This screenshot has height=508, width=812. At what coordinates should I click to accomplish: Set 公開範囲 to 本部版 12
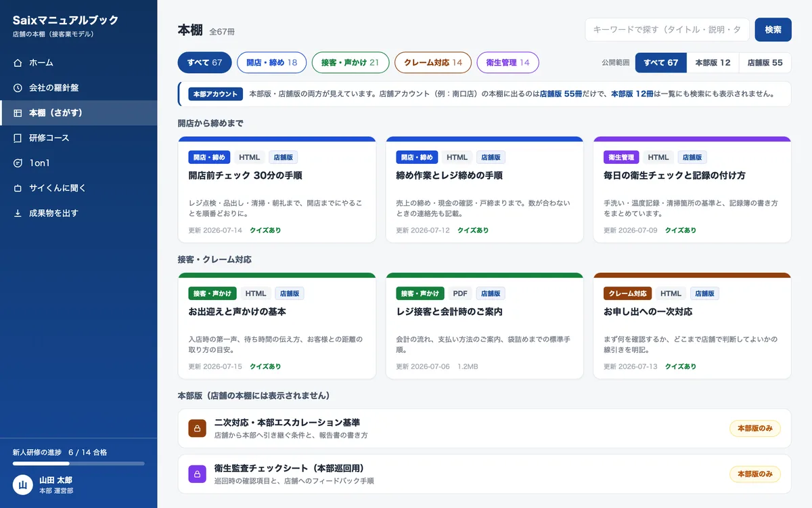[713, 62]
